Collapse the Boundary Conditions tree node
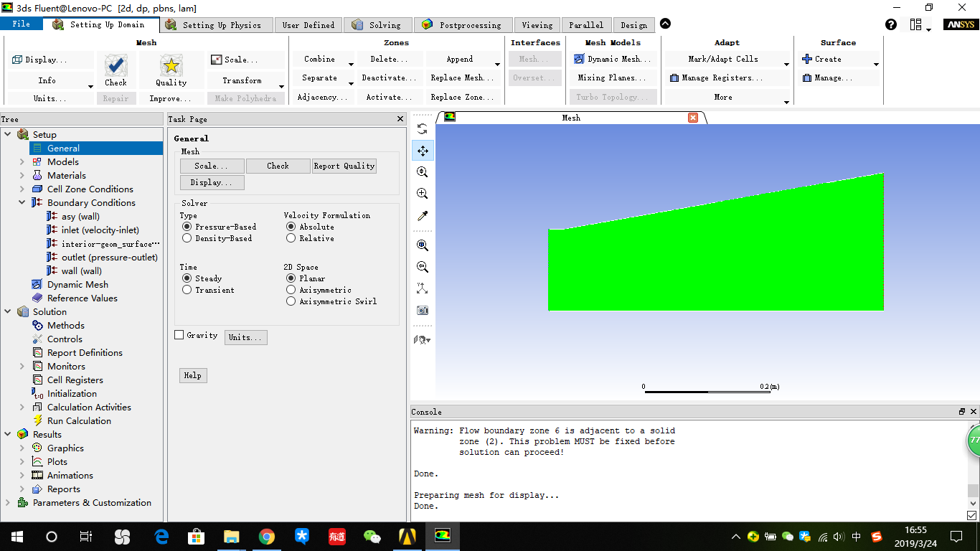 (23, 202)
